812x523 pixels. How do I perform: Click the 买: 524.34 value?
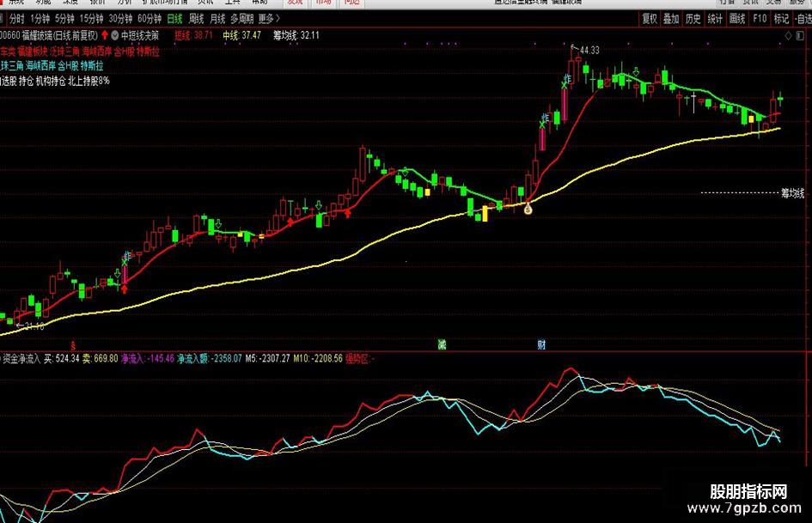(x=62, y=358)
